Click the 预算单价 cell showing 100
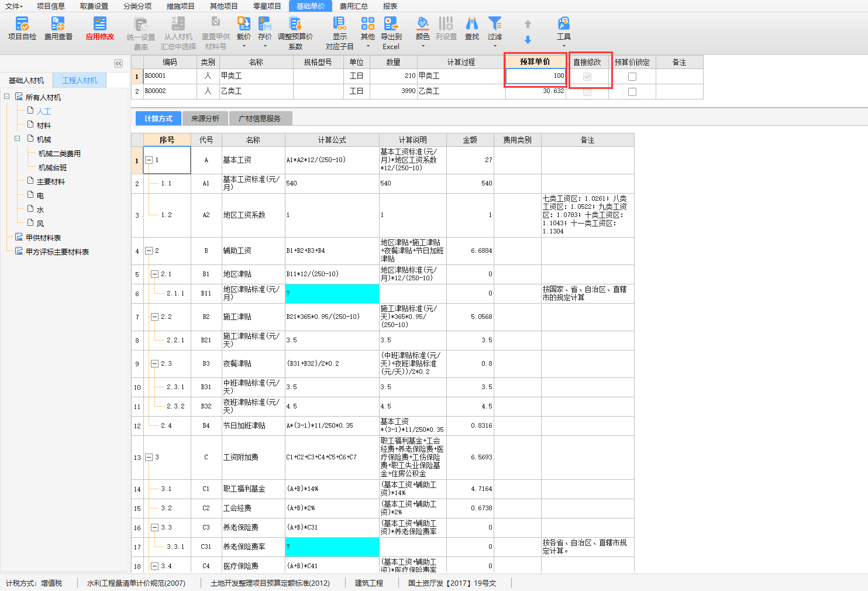The height and width of the screenshot is (591, 868). click(535, 76)
